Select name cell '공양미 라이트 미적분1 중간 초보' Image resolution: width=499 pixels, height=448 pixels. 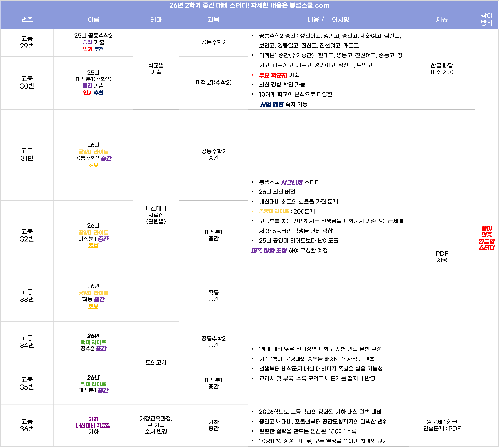(93, 236)
